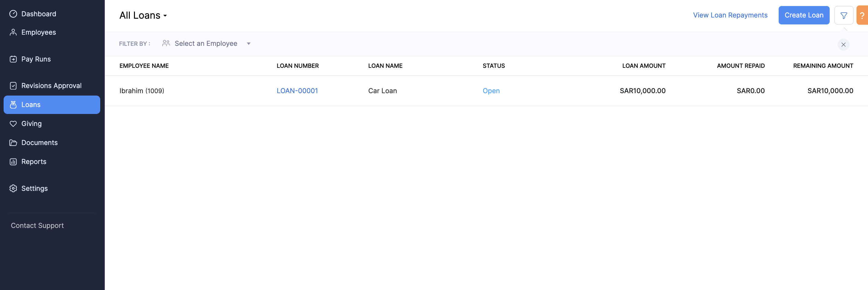Open the Dashboard icon in sidebar
The image size is (868, 290).
click(13, 14)
